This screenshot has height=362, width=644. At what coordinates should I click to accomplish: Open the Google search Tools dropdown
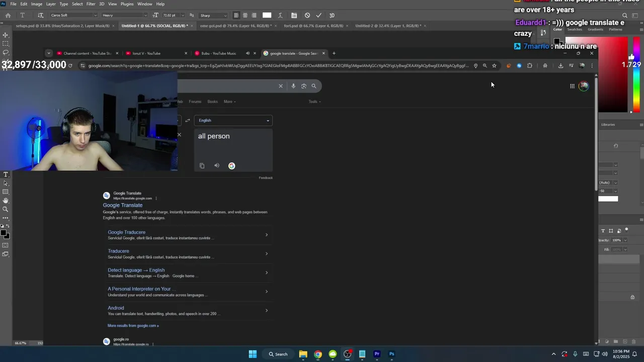click(314, 102)
